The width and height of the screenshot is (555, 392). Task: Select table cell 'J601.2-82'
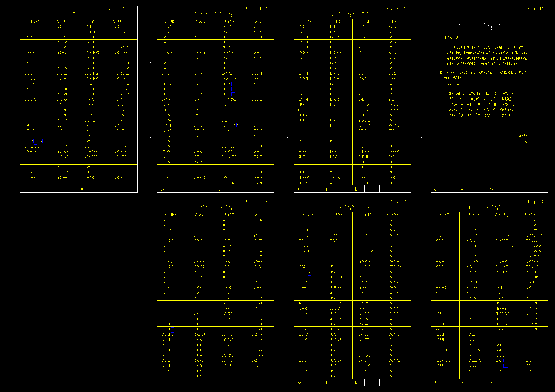coord(258,366)
